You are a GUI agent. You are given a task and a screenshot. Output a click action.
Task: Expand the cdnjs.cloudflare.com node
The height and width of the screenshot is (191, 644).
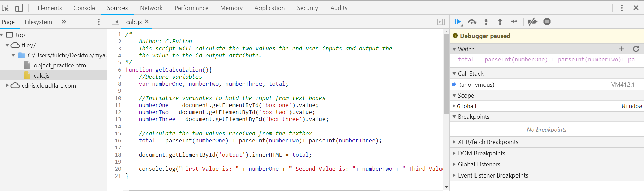tap(7, 85)
